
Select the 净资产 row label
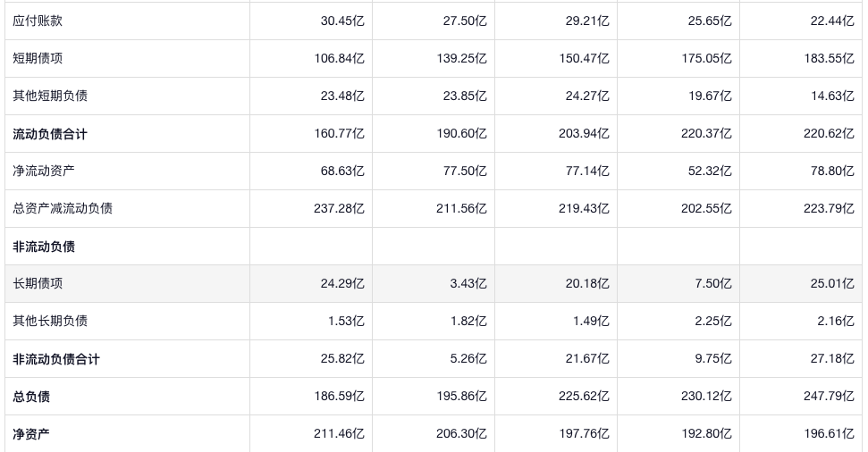click(x=31, y=434)
